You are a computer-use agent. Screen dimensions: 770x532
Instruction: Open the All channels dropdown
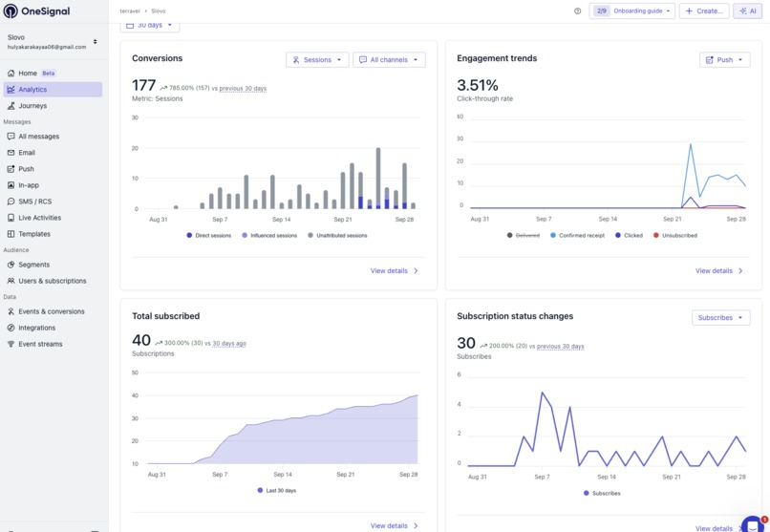tap(389, 60)
